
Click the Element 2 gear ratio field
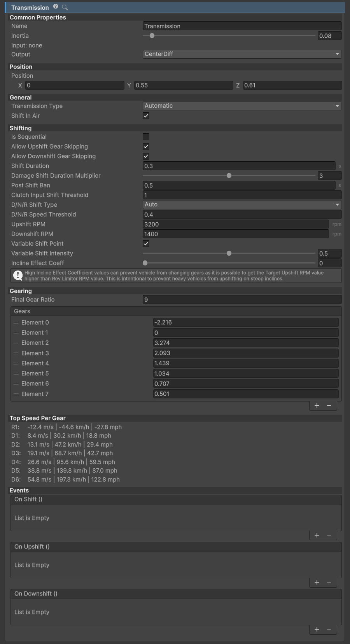[x=246, y=343]
